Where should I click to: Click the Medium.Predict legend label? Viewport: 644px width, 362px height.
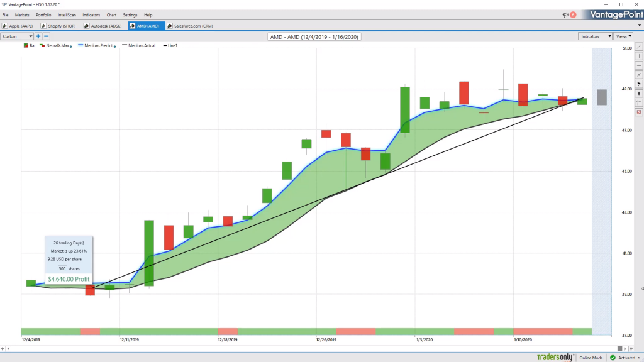[x=99, y=45]
